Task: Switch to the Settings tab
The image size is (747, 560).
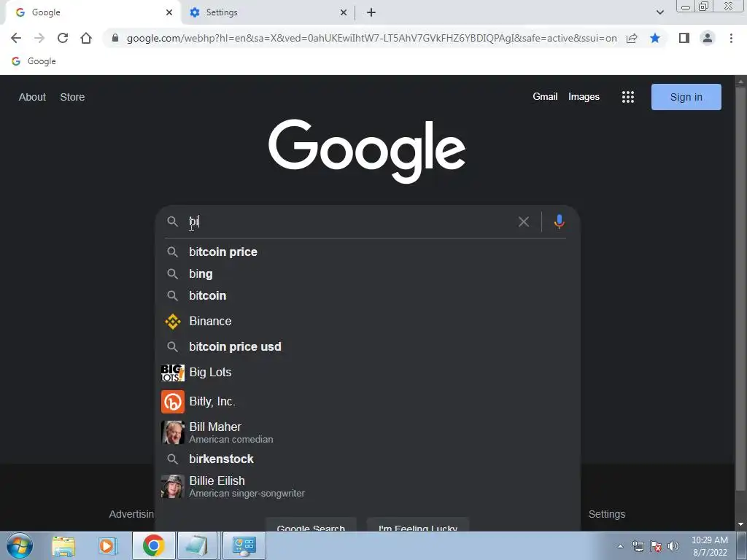Action: pyautogui.click(x=268, y=12)
